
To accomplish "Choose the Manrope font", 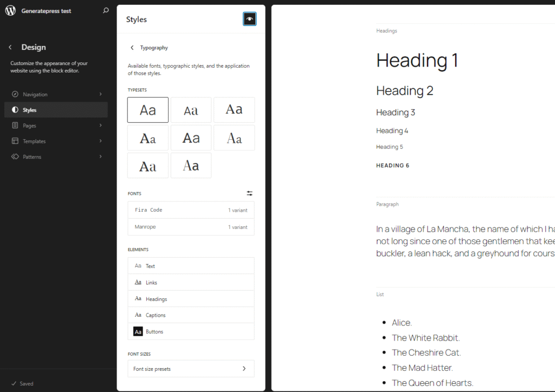I will click(191, 227).
